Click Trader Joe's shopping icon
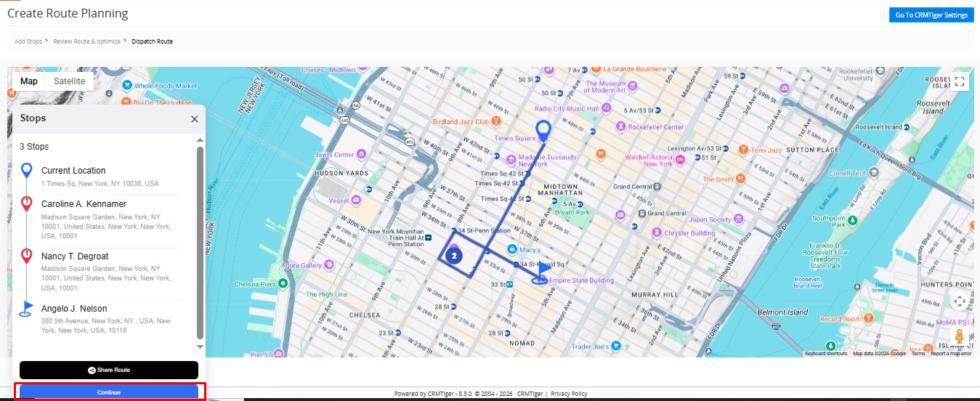The width and height of the screenshot is (980, 401). 617,347
